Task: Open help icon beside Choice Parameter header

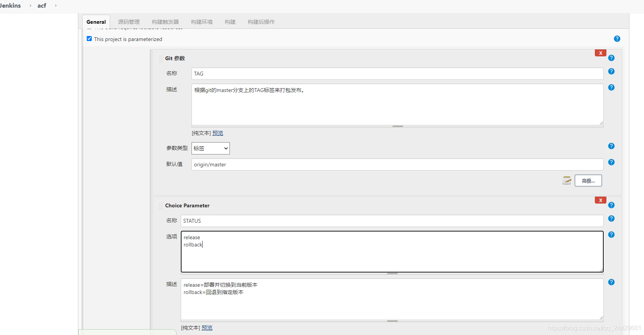Action: pos(611,205)
